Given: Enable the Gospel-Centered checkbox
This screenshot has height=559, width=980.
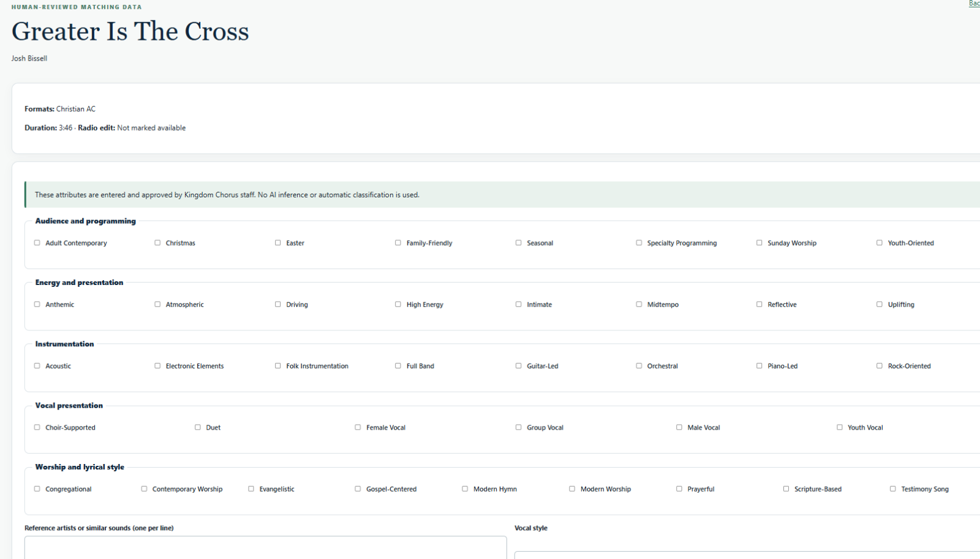Looking at the screenshot, I should click(358, 489).
